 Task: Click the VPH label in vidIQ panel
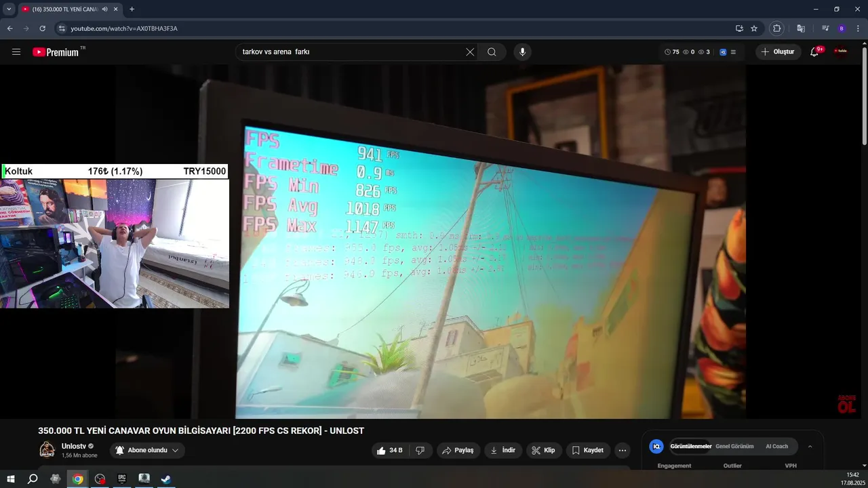point(791,466)
